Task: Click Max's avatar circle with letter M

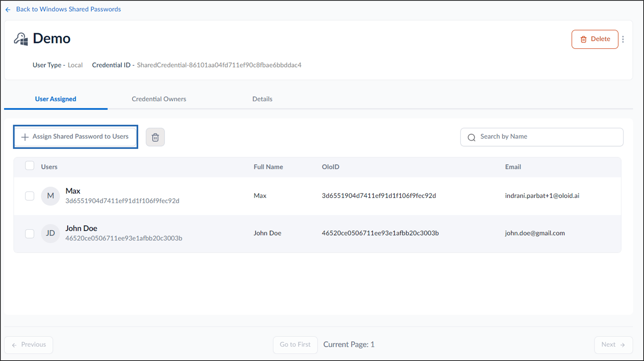Action: (x=50, y=196)
